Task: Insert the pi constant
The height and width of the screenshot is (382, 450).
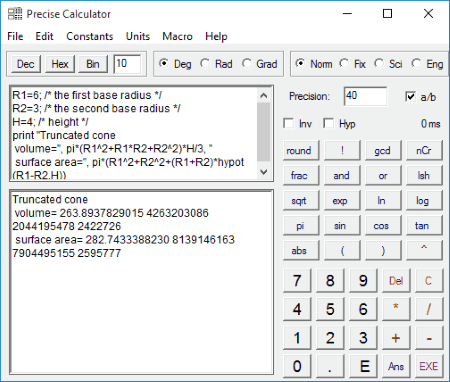Action: coord(301,226)
